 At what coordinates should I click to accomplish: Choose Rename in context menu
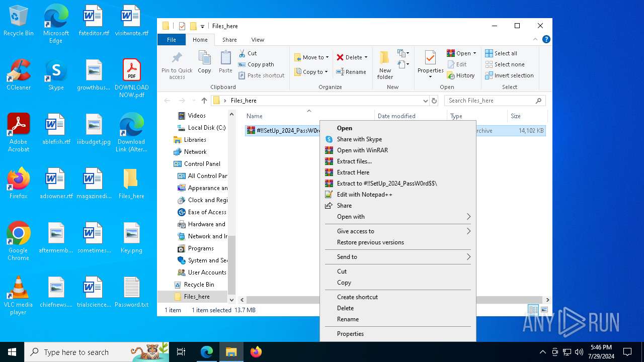(397, 319)
